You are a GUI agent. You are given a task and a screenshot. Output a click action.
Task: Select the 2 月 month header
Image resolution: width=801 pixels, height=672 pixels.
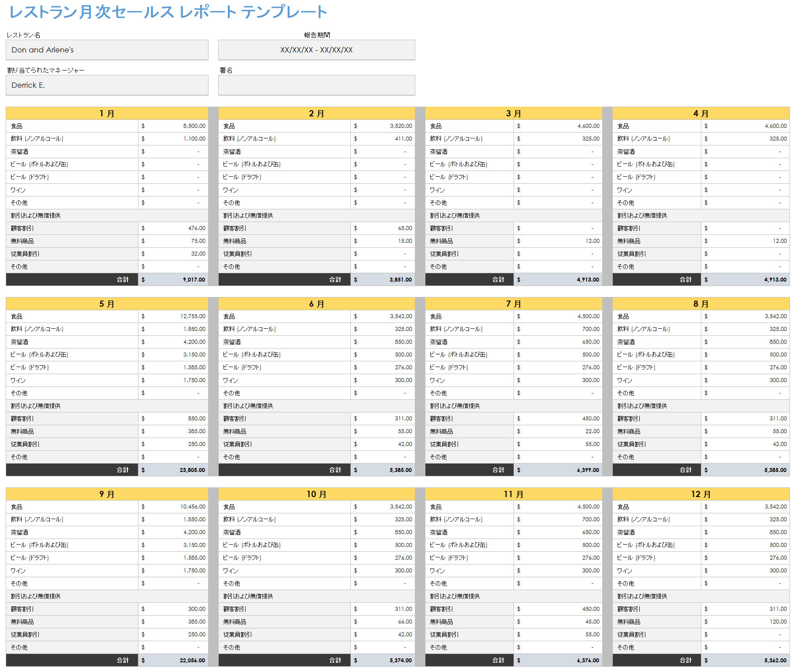317,113
